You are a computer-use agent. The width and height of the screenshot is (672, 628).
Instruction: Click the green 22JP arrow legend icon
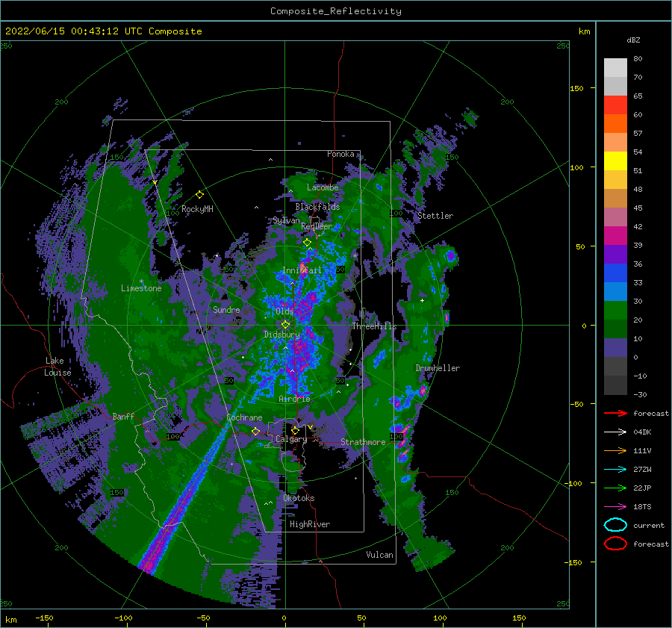click(x=615, y=488)
